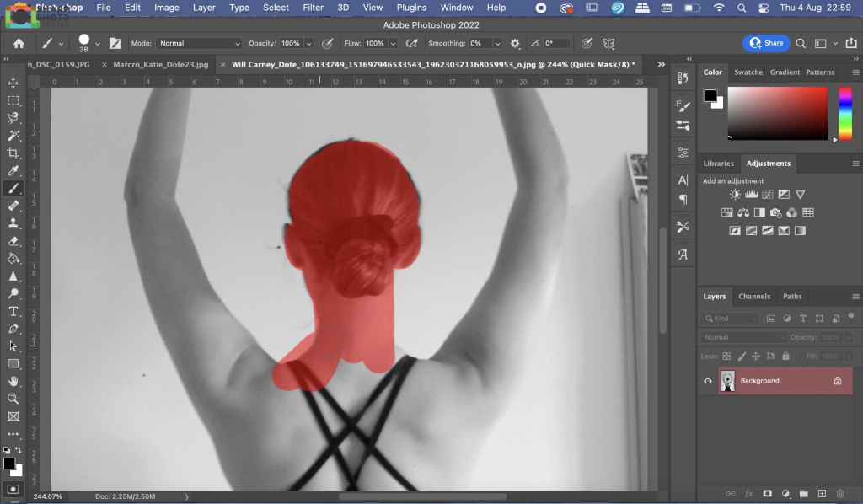
Task: Select the Crop tool in toolbar
Action: point(13,153)
